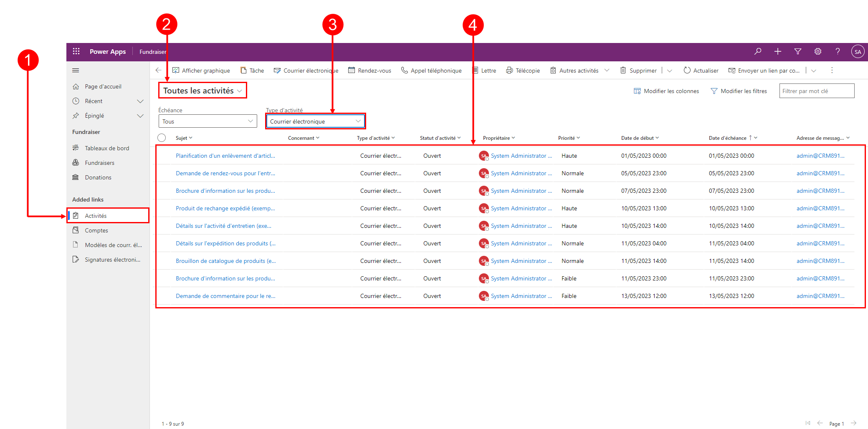Screen dimensions: 868x429
Task: Open the advanced filter funnel icon
Action: pos(798,51)
